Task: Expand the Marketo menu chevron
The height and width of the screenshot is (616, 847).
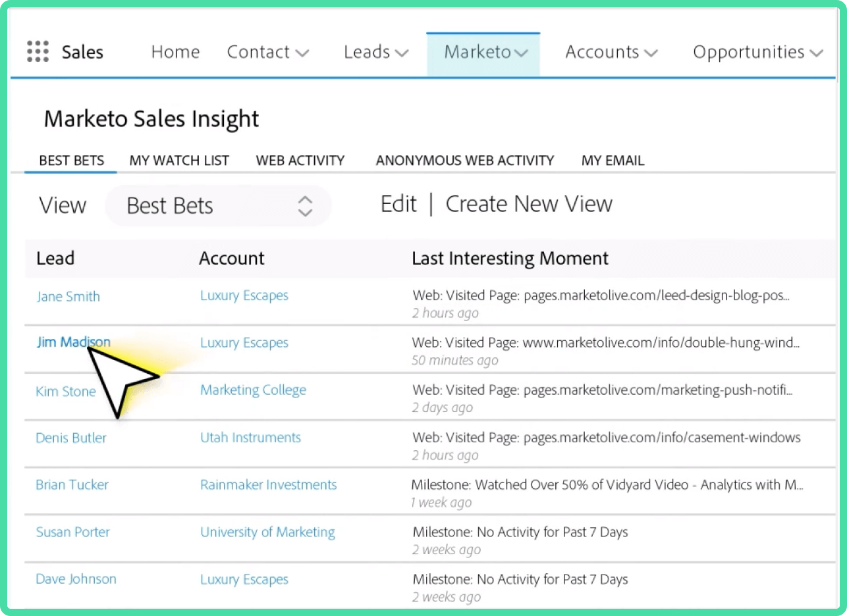Action: 521,53
